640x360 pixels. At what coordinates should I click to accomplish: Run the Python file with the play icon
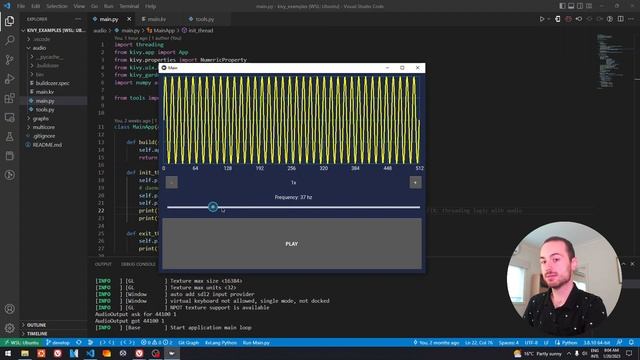point(542,19)
